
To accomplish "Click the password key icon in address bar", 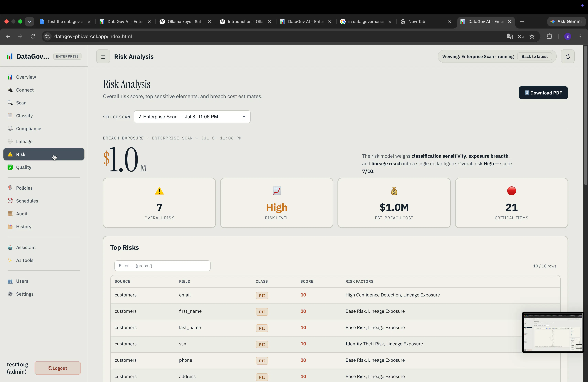I will tap(521, 37).
